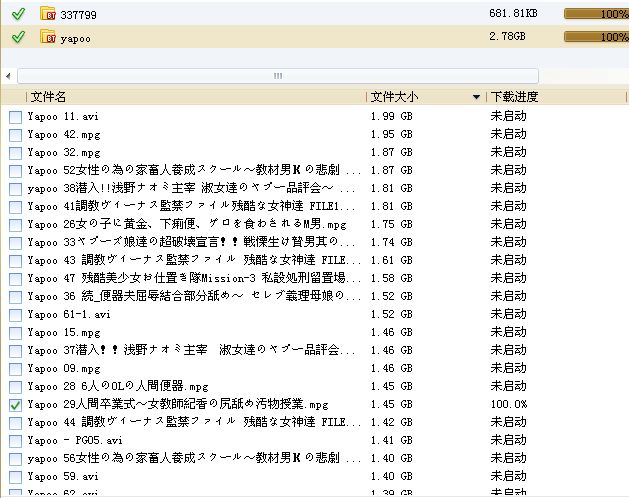Viewport: 629px width, 498px height.
Task: Click the 1.61 GB size cell
Action: (x=392, y=260)
